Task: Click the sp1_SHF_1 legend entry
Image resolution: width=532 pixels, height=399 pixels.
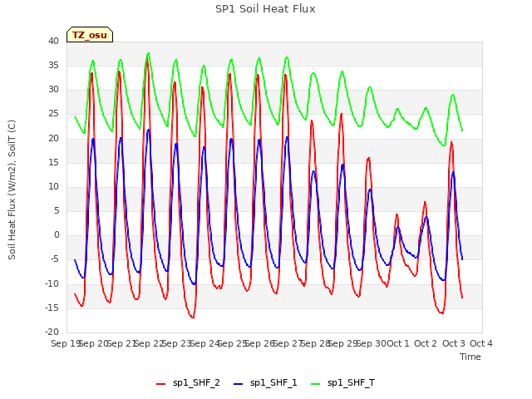Action: (x=265, y=383)
